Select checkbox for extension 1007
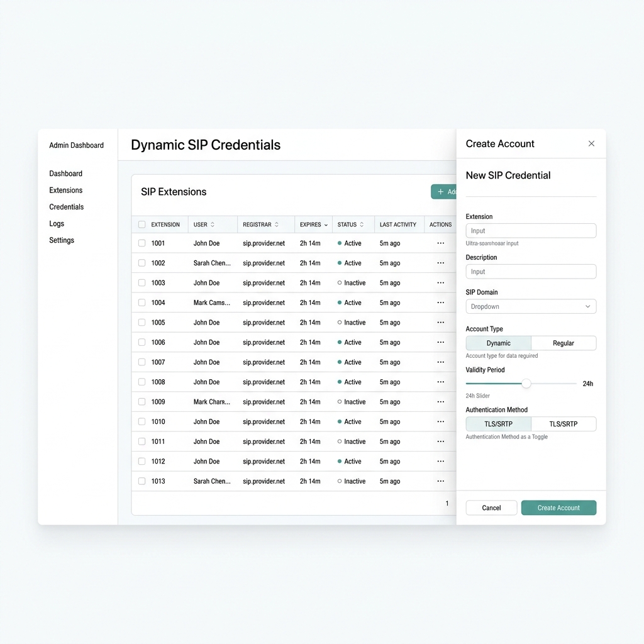This screenshot has height=644, width=644. click(x=142, y=362)
